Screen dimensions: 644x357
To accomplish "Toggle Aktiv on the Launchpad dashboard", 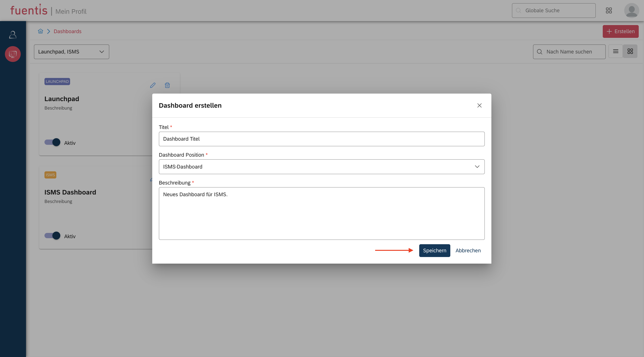I will [x=52, y=142].
